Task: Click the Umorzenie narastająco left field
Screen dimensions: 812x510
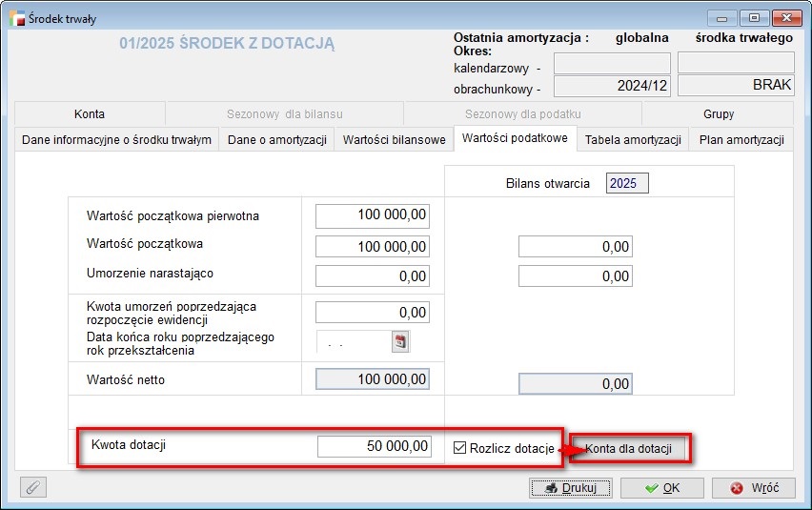Action: [373, 275]
